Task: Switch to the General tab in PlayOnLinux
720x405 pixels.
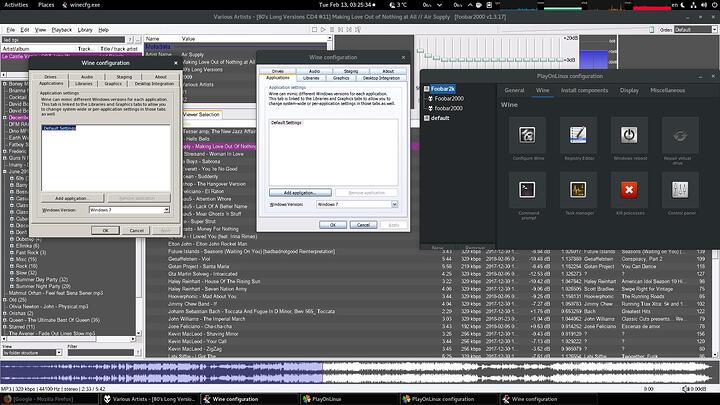Action: (x=514, y=90)
